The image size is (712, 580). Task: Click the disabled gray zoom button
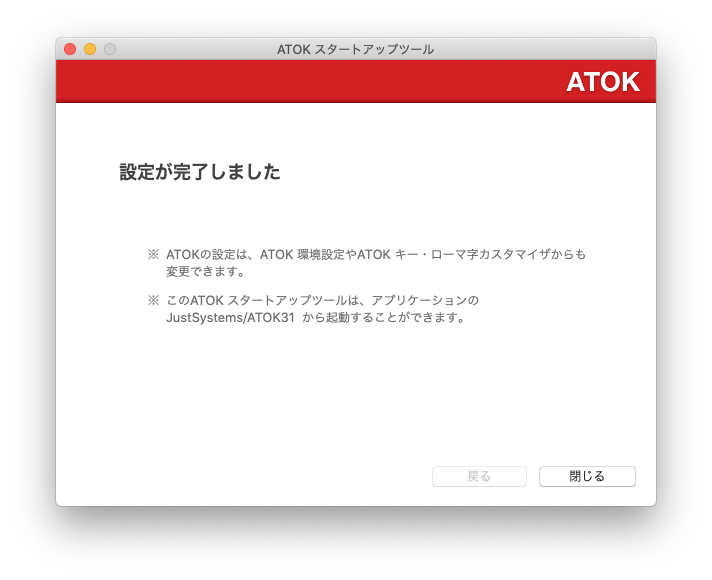(110, 49)
